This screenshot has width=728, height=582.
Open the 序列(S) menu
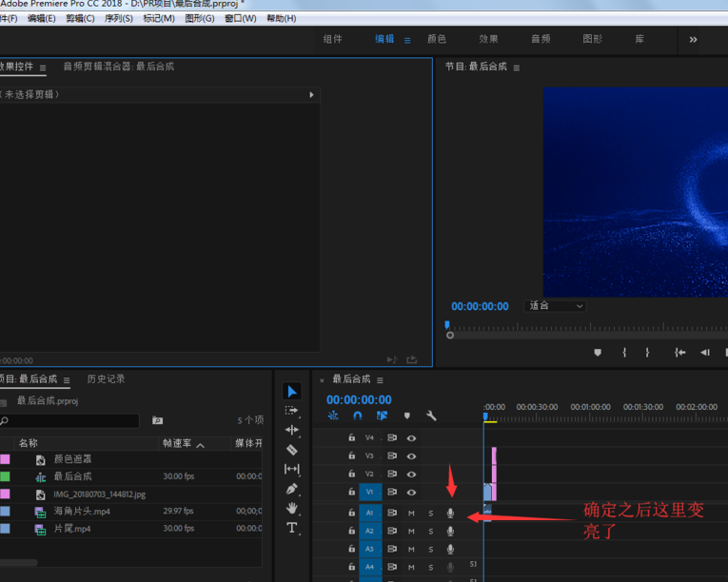pyautogui.click(x=119, y=18)
